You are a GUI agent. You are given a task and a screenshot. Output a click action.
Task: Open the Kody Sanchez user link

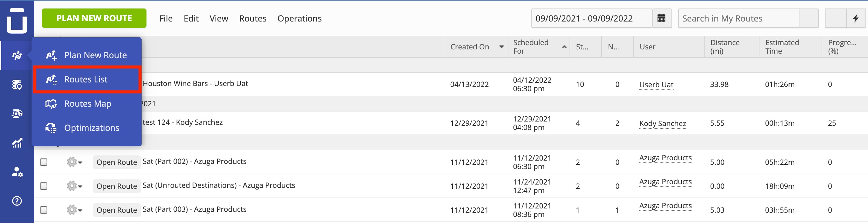pyautogui.click(x=662, y=123)
